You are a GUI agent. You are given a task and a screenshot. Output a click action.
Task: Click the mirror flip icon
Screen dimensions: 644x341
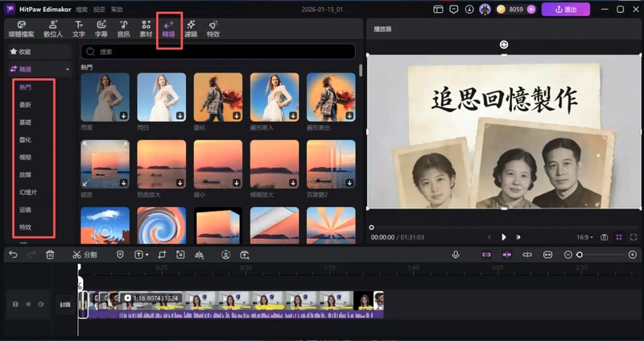tap(199, 255)
